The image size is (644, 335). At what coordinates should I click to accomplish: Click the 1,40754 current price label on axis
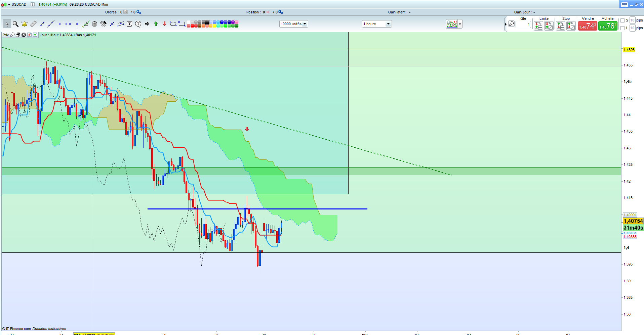coord(633,221)
